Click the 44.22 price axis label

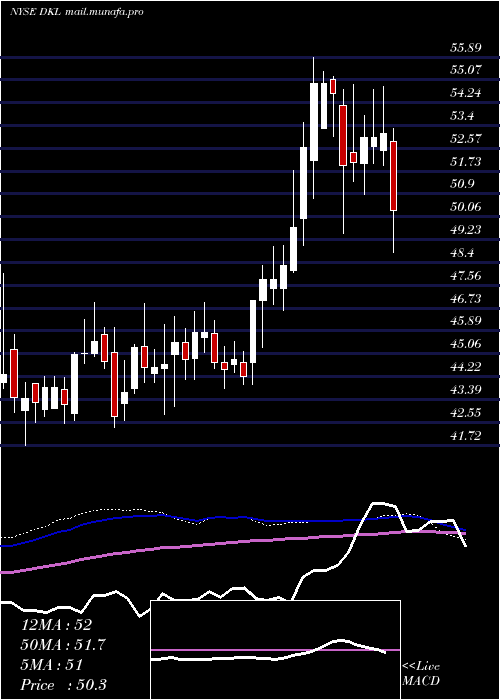(x=466, y=367)
